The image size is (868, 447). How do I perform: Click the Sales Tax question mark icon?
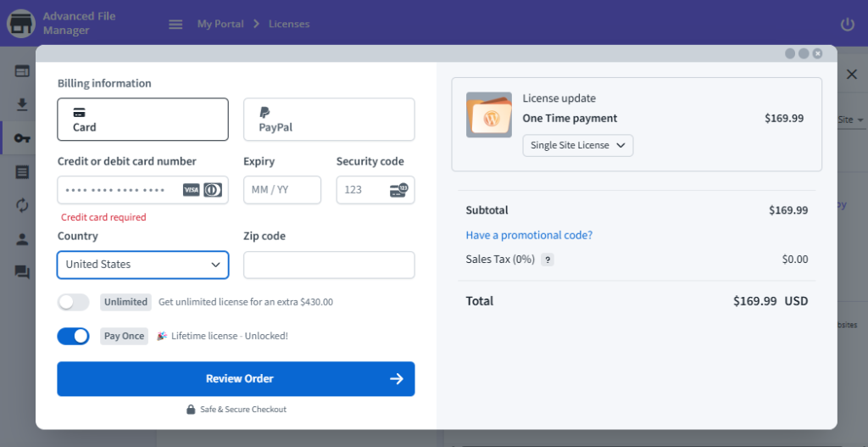548,260
